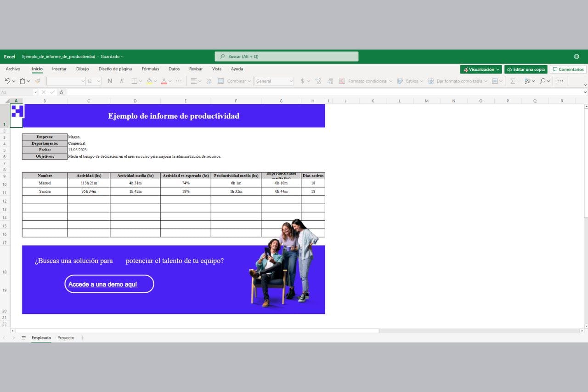Expand the Visualización dropdown
This screenshot has width=588, height=392.
coord(481,69)
